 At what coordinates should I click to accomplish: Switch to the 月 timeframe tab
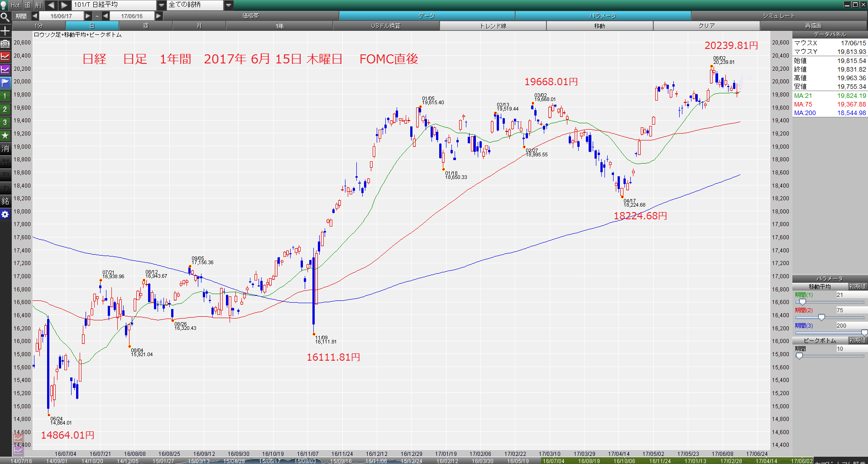coord(199,26)
